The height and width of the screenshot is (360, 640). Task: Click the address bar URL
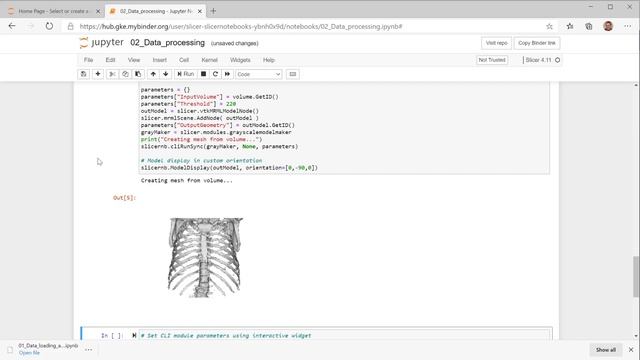click(x=241, y=27)
